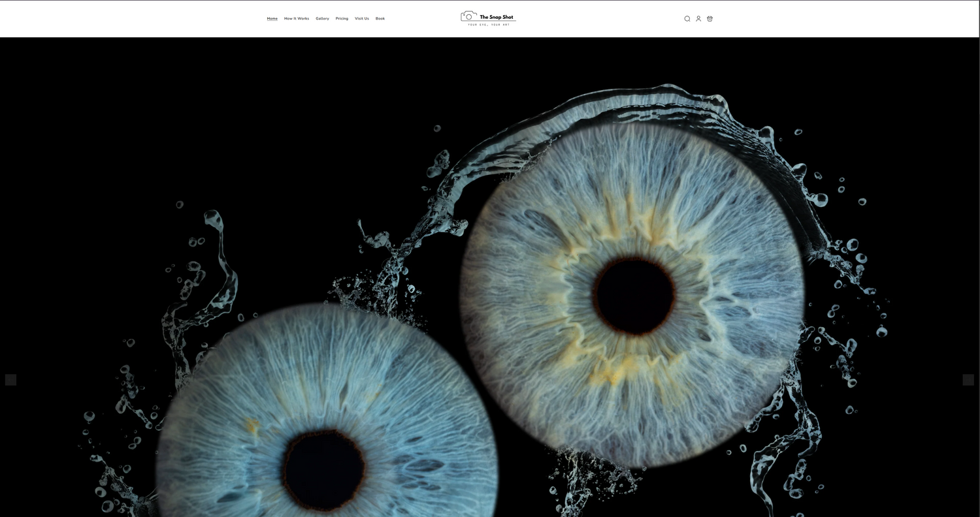Go to previous slide using left arrow
Viewport: 980px width, 517px height.
coord(10,380)
